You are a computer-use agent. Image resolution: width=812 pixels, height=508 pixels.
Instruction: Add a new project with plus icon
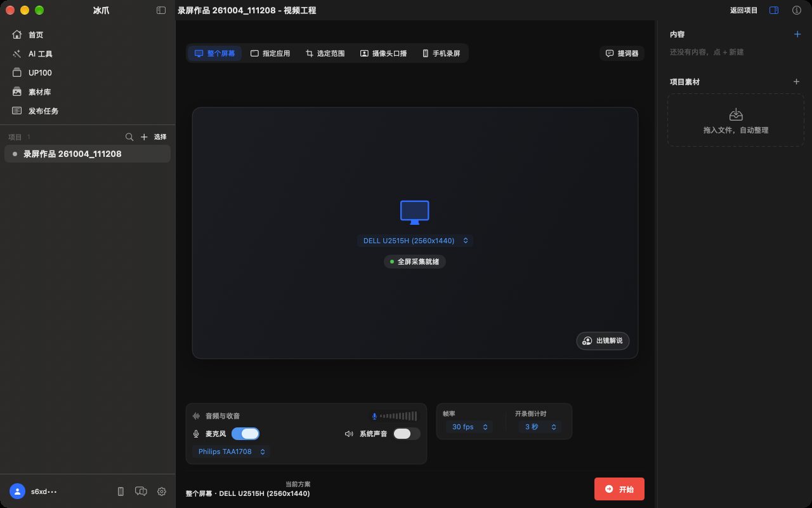(x=144, y=137)
